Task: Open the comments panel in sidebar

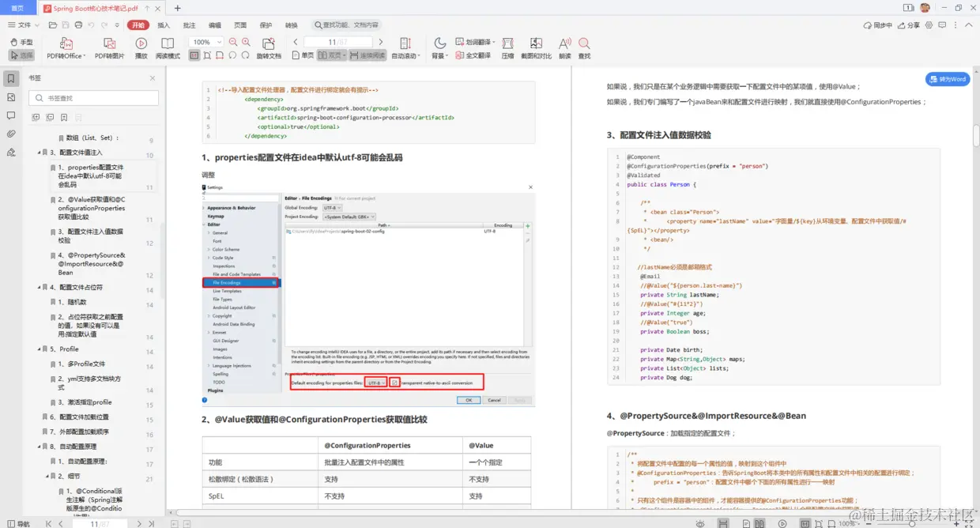Action: click(x=11, y=115)
